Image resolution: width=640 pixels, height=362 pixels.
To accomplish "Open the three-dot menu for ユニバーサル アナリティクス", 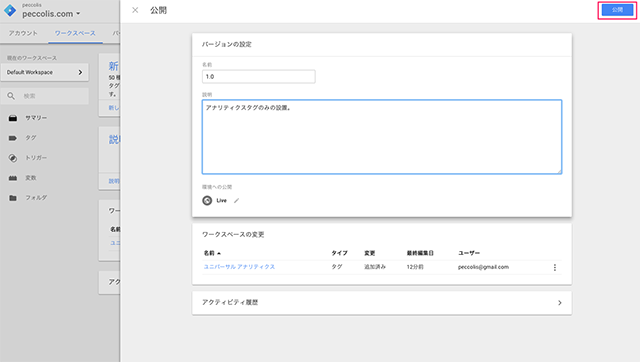I will (554, 267).
